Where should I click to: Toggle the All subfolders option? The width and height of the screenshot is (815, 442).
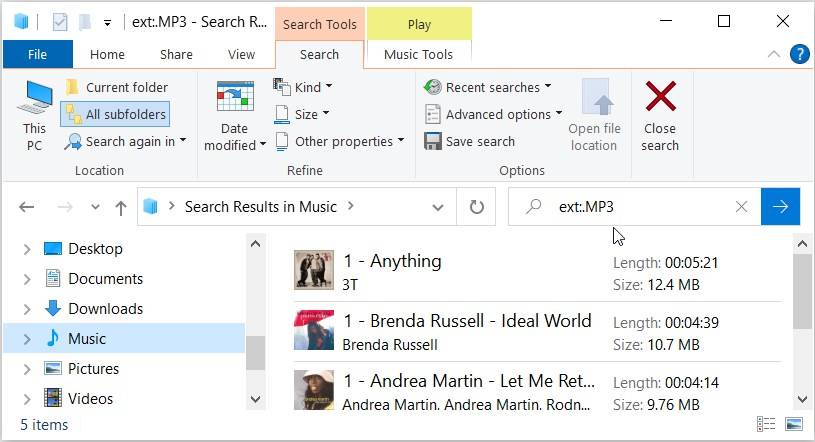[115, 114]
